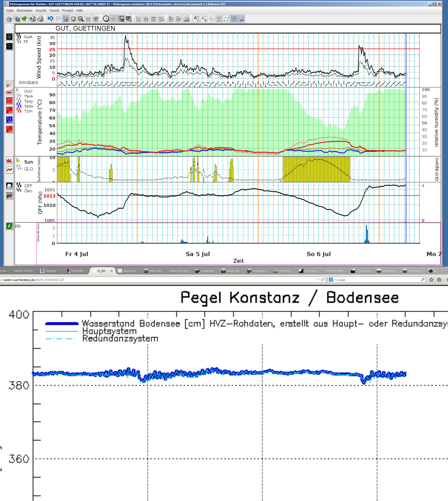Switch to the hafen.jpg browser tab
The width and height of the screenshot is (448, 501).
pyautogui.click(x=154, y=271)
